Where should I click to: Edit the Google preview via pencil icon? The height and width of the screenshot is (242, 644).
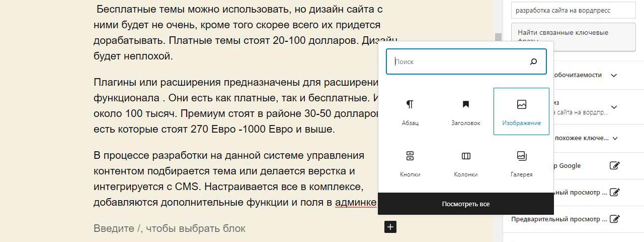click(614, 165)
